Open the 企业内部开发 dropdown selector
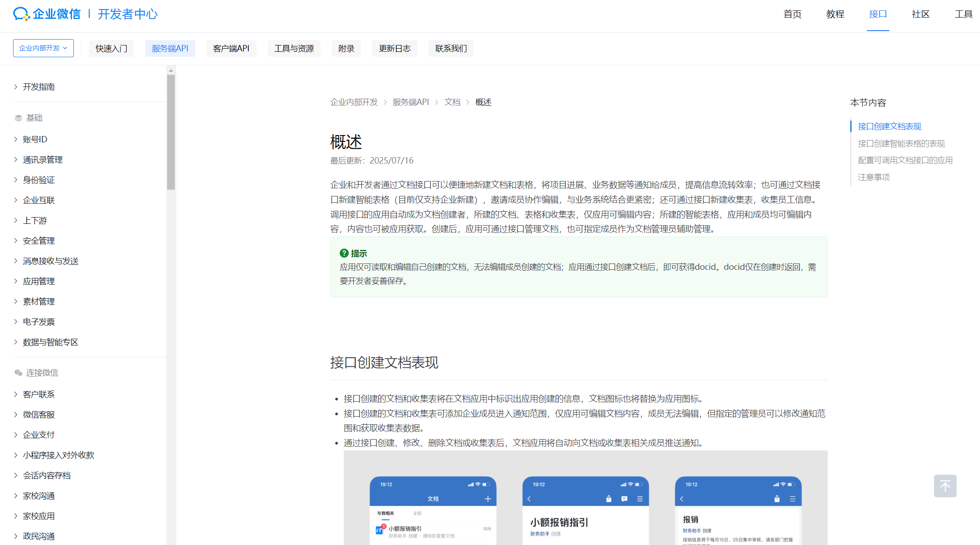Image resolution: width=980 pixels, height=545 pixels. [x=43, y=48]
